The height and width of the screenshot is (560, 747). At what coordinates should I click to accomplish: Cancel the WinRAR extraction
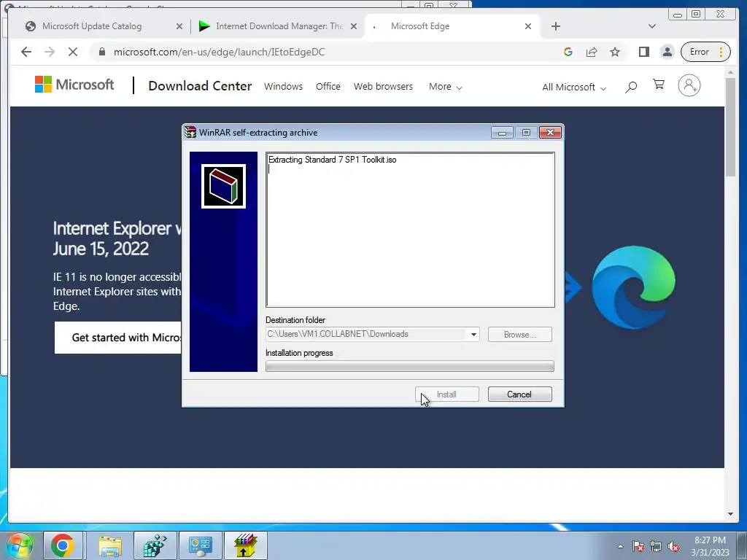coord(519,394)
